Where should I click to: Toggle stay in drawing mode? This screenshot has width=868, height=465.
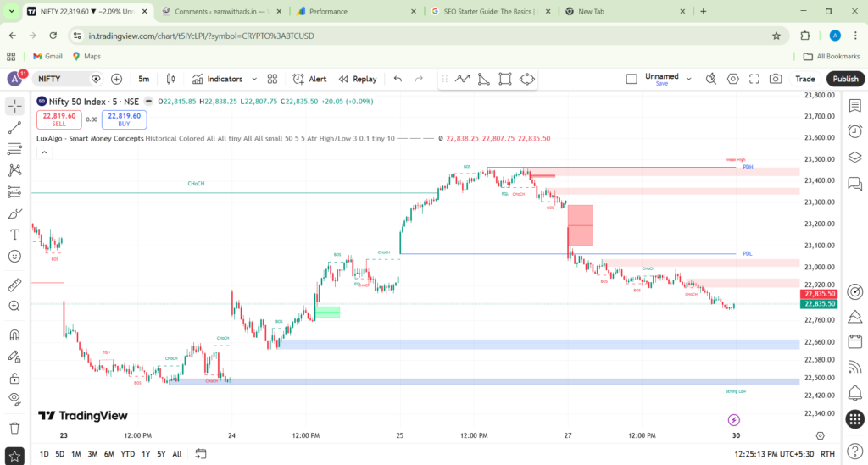pyautogui.click(x=15, y=357)
